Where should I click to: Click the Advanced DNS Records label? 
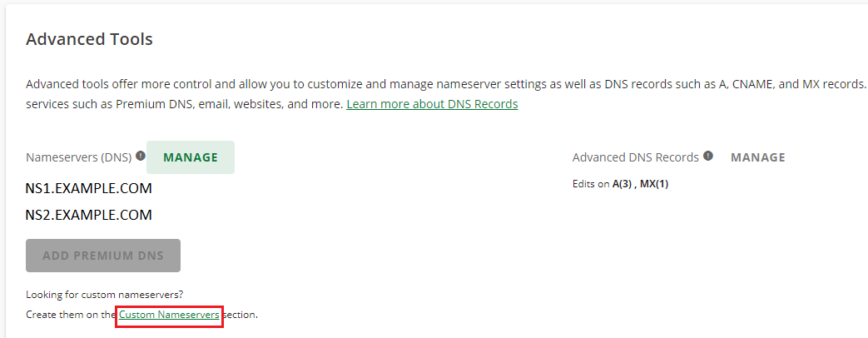[635, 157]
